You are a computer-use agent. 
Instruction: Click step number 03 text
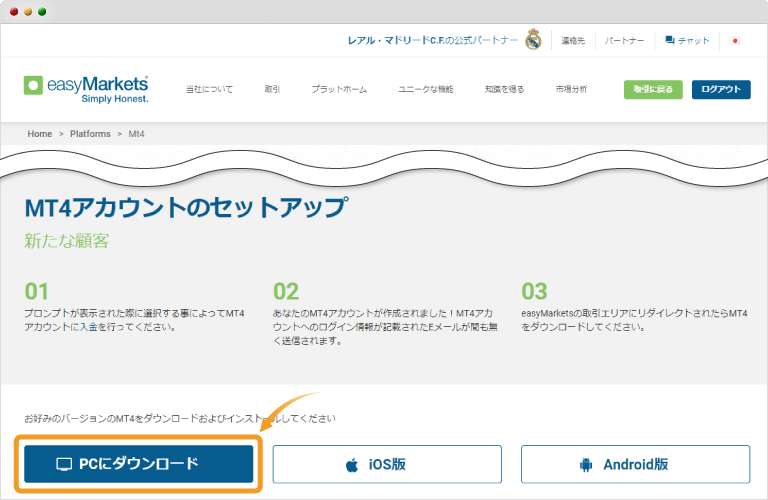tap(534, 291)
